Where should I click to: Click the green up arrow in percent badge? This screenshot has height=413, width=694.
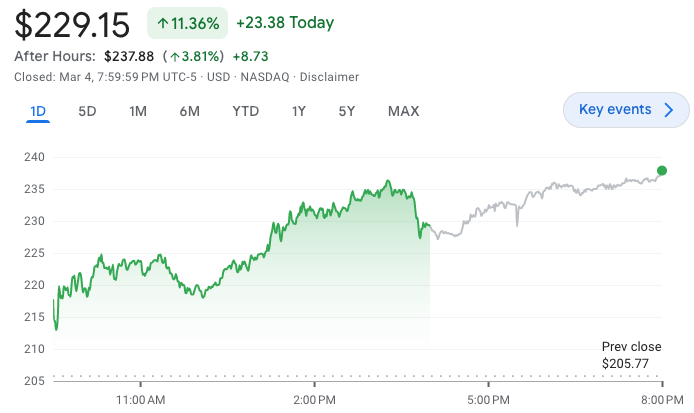click(x=162, y=23)
